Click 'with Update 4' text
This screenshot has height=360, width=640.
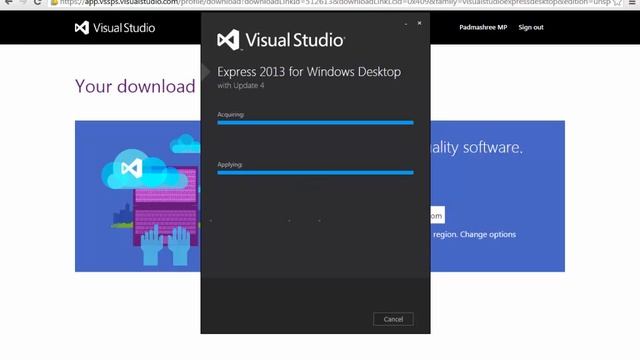tap(240, 85)
